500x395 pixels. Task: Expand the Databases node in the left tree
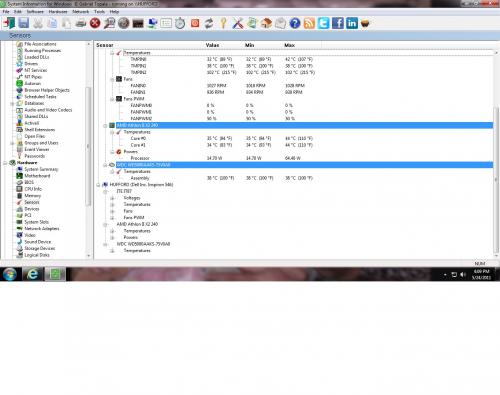[x=12, y=103]
